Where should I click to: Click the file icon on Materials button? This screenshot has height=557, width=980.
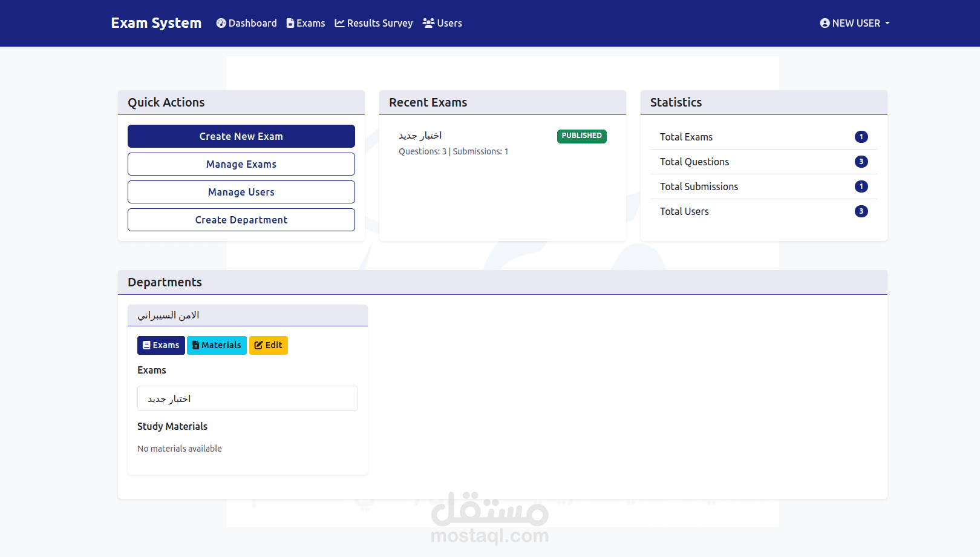[195, 345]
